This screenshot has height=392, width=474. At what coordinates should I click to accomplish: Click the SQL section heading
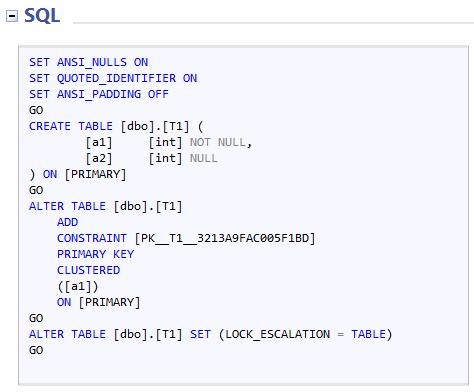pyautogui.click(x=42, y=16)
